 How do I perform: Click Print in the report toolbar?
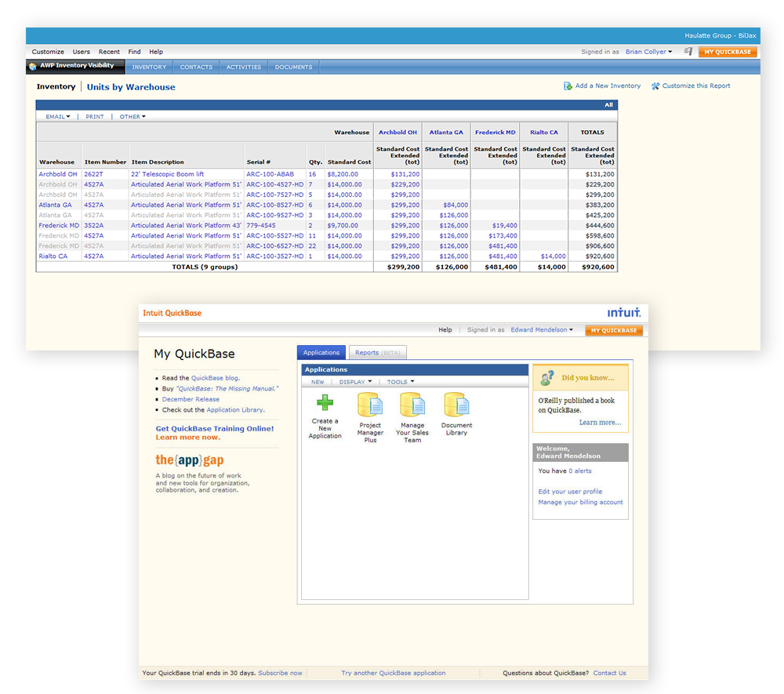coord(95,117)
